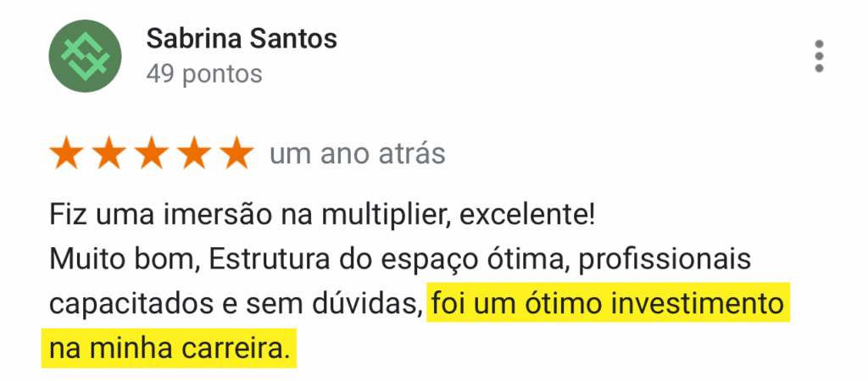Click the fifth orange rating star

click(237, 154)
